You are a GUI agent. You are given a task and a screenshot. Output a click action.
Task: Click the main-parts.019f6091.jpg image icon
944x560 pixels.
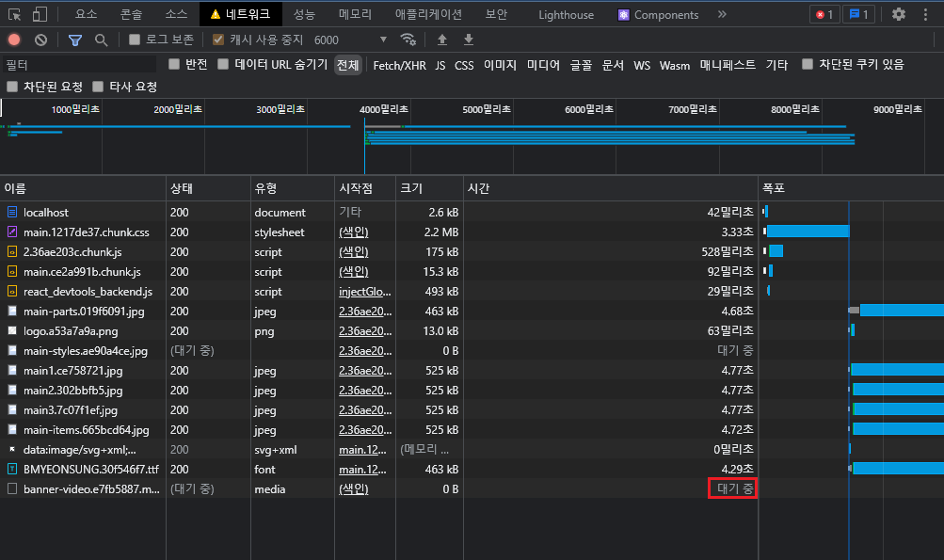click(x=12, y=312)
